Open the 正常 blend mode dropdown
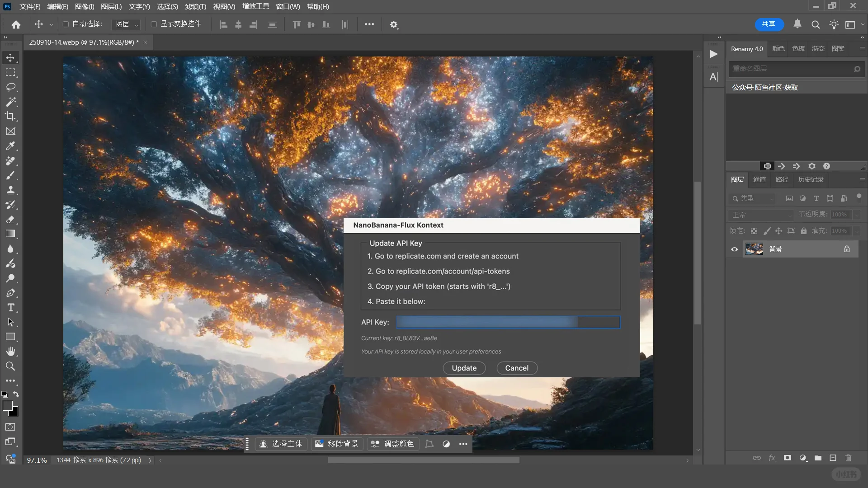Viewport: 868px width, 488px height. (762, 215)
